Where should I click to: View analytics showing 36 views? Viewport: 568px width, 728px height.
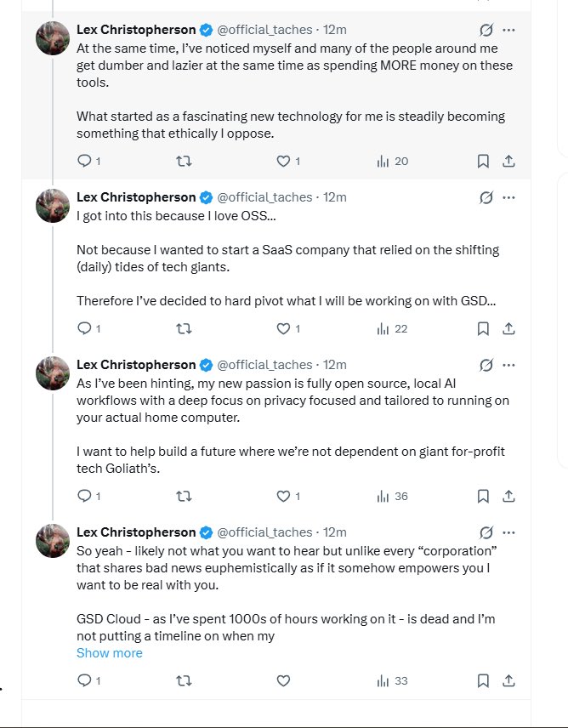392,497
